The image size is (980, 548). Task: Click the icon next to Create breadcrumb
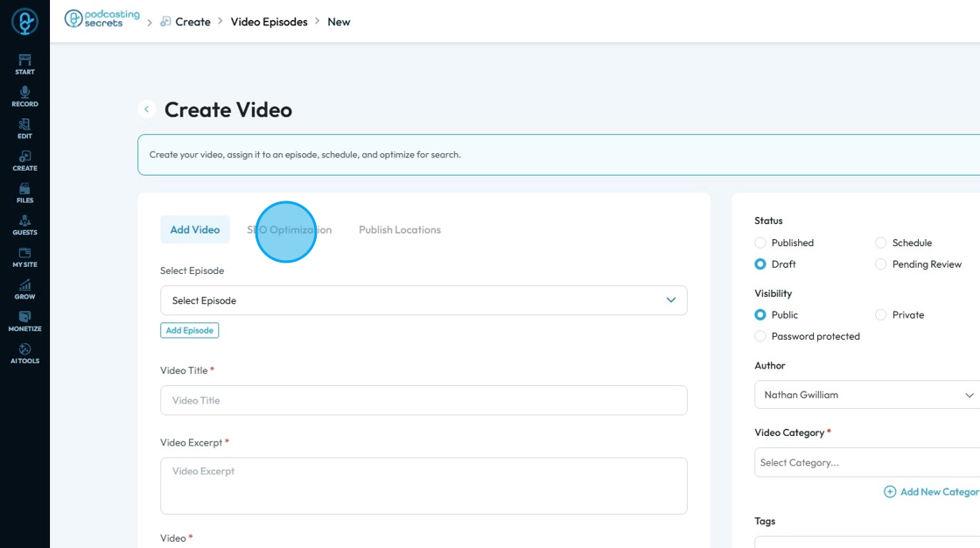pos(165,22)
